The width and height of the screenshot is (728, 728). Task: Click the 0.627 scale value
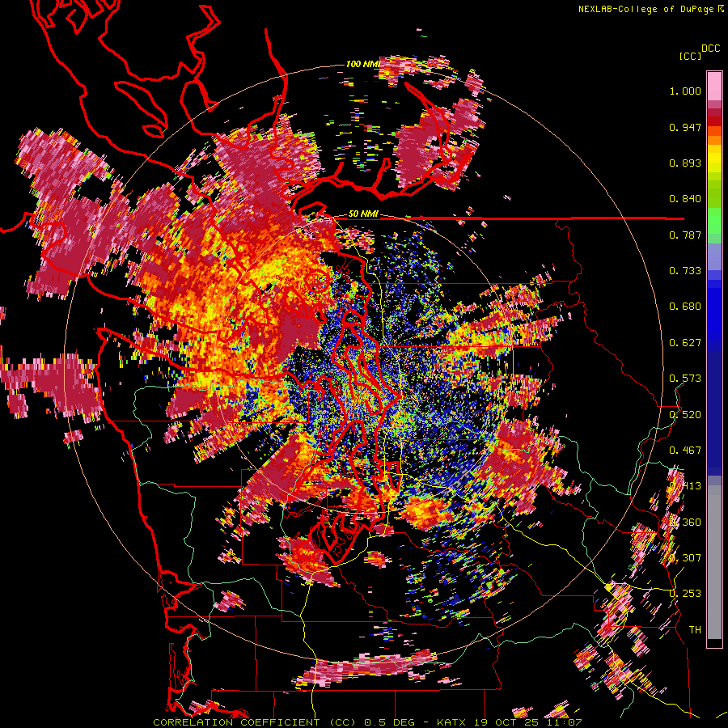click(685, 343)
